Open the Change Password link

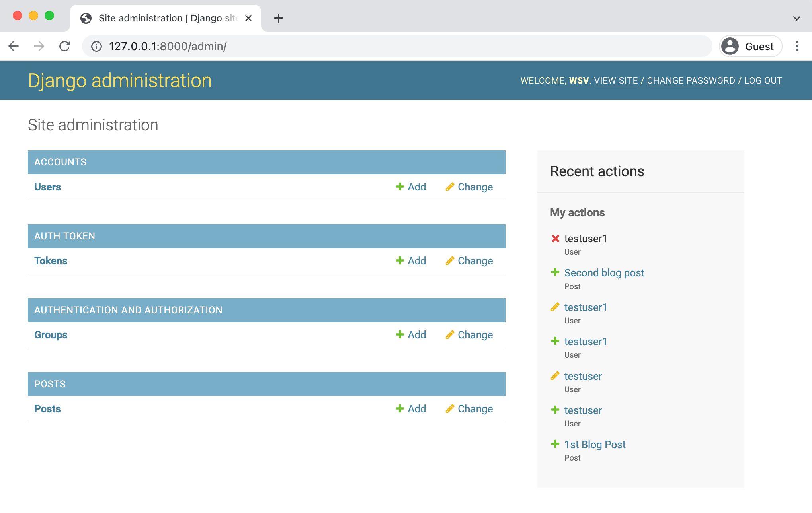[691, 81]
